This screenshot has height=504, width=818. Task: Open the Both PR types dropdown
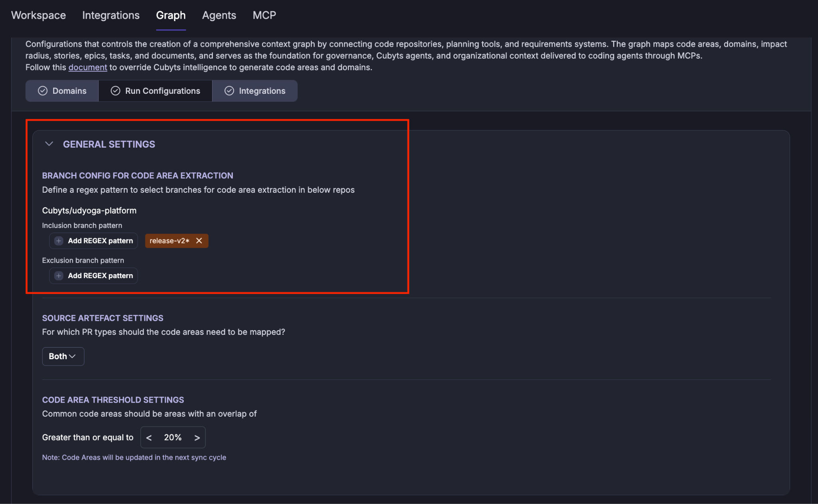tap(63, 356)
